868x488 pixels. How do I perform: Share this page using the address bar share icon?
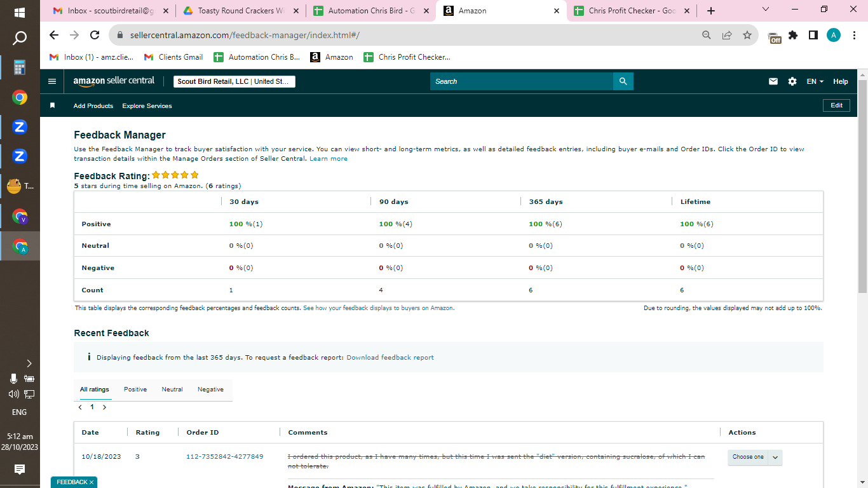[x=727, y=36]
